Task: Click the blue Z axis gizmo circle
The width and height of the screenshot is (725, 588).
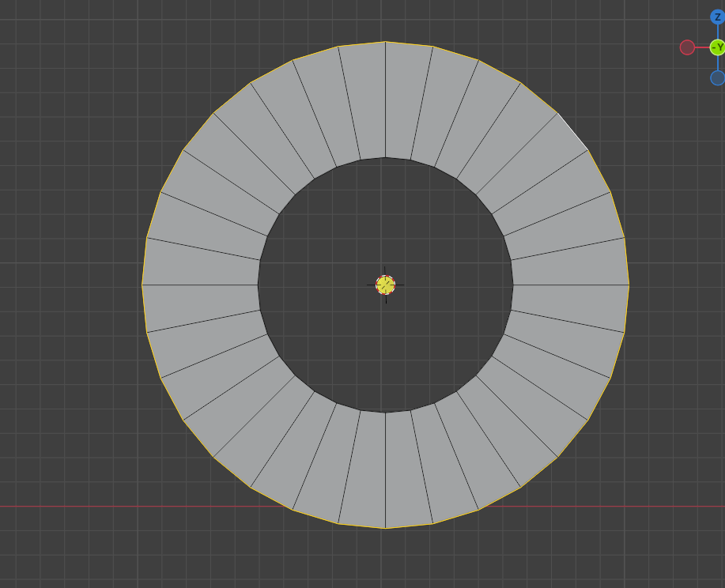Action: tap(718, 17)
